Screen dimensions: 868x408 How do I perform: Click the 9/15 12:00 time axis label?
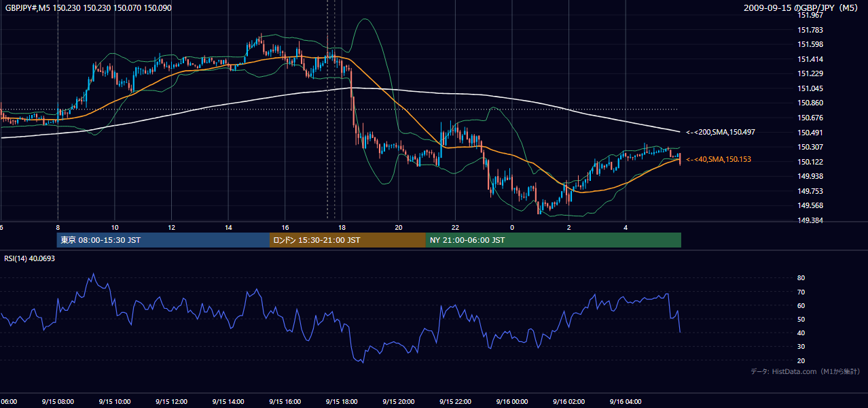pyautogui.click(x=171, y=401)
